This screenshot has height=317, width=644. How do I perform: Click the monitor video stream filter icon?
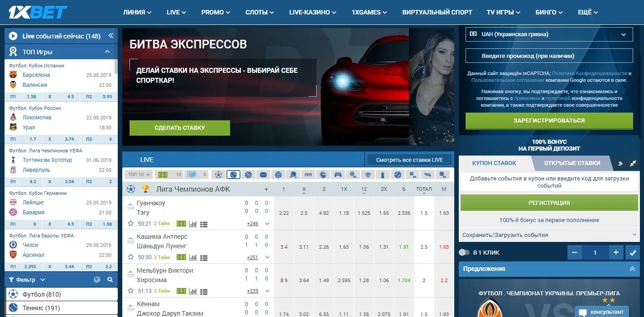coord(197,175)
